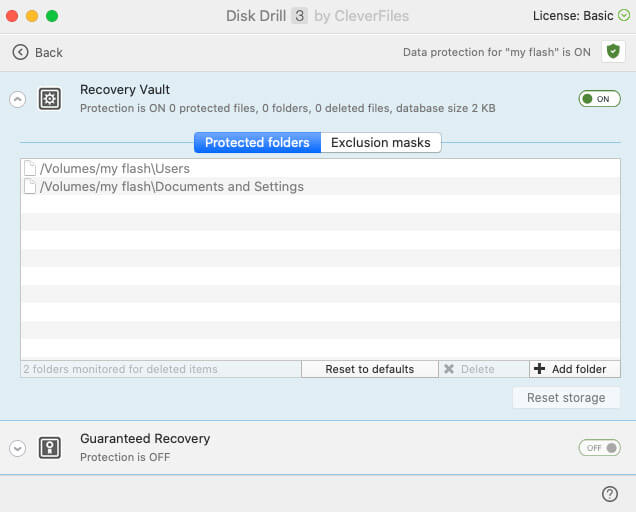Open the Exclusion masks tab
The width and height of the screenshot is (636, 512).
click(x=380, y=142)
